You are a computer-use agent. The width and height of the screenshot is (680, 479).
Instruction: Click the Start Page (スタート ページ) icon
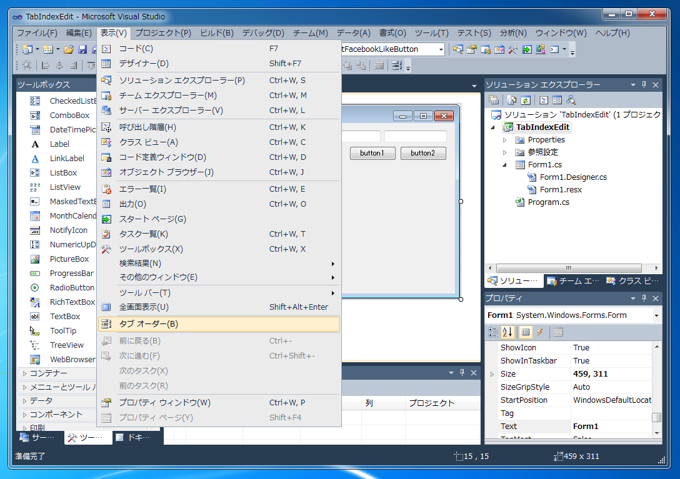point(106,219)
